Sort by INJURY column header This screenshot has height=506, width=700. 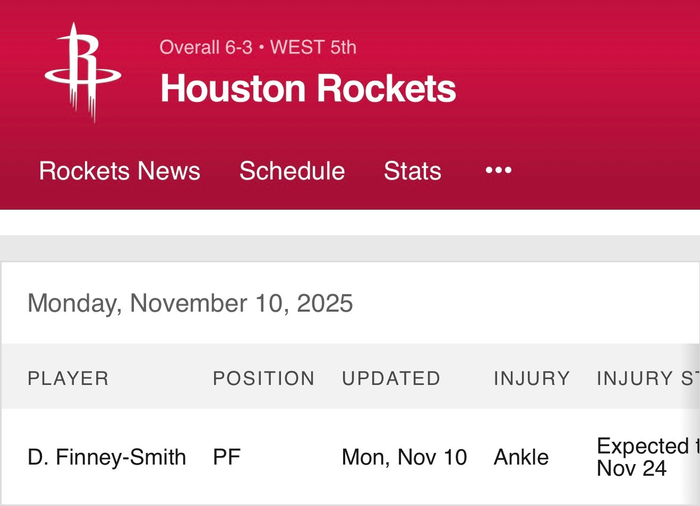(x=532, y=378)
